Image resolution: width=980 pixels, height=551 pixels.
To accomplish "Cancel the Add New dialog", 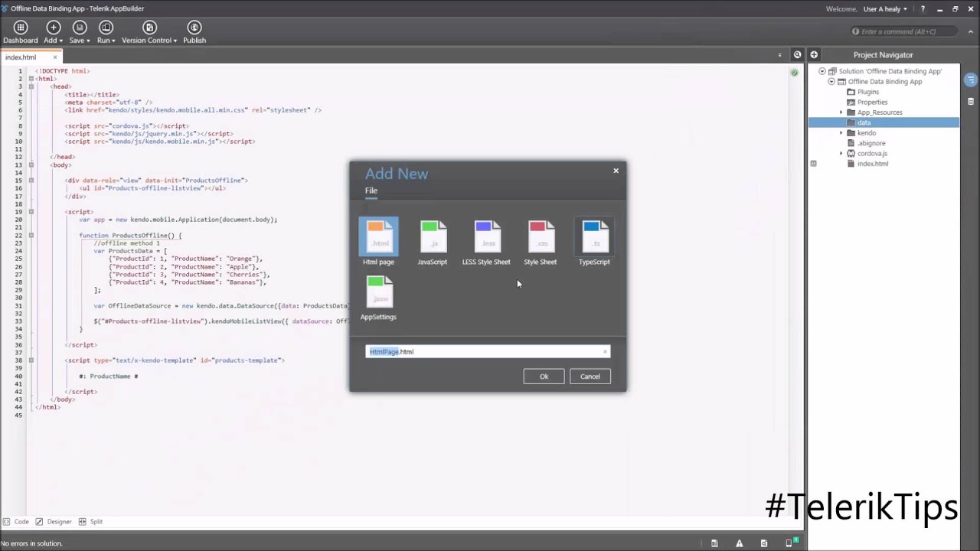I will pyautogui.click(x=590, y=377).
